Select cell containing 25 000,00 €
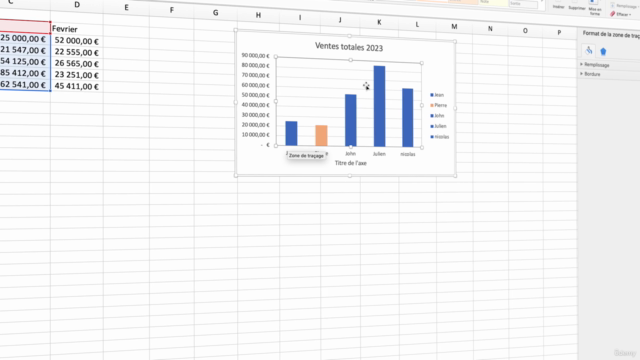Viewport: 640px width, 360px height. point(25,39)
